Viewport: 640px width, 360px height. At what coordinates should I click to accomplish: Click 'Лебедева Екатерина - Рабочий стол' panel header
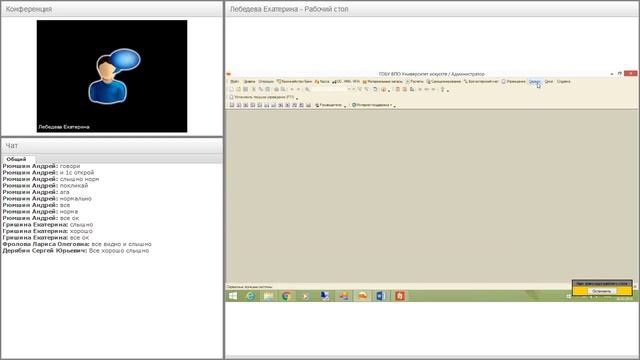click(432, 9)
